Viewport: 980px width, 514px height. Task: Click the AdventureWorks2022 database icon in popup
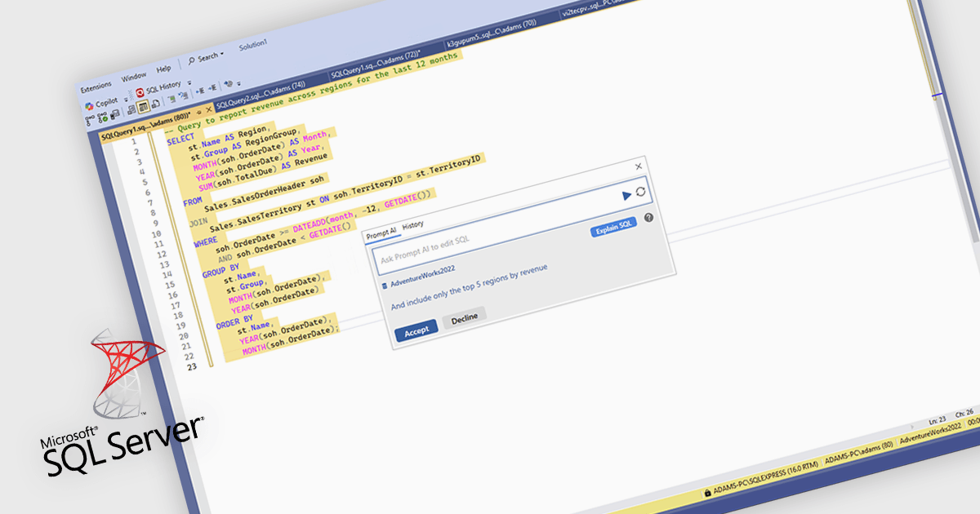click(x=384, y=286)
